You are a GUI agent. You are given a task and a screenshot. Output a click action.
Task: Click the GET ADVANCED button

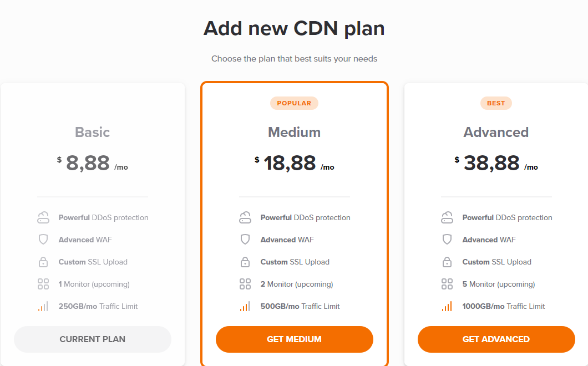pyautogui.click(x=496, y=339)
